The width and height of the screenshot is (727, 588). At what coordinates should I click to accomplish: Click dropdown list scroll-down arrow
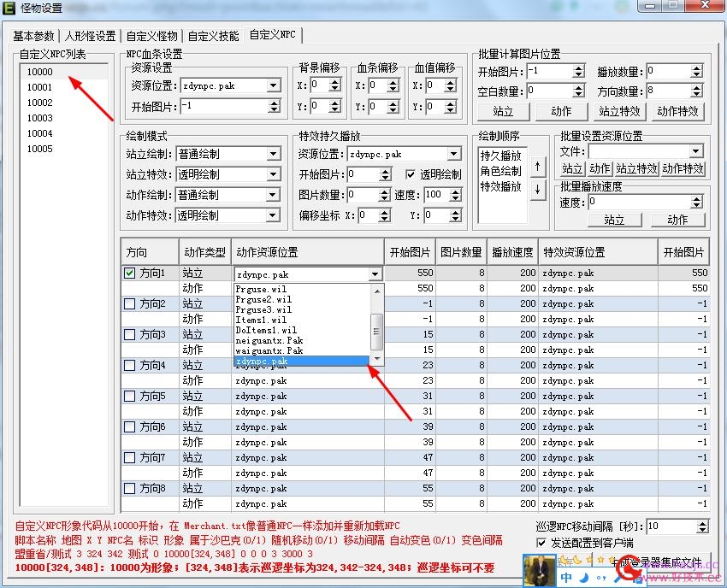pos(377,359)
